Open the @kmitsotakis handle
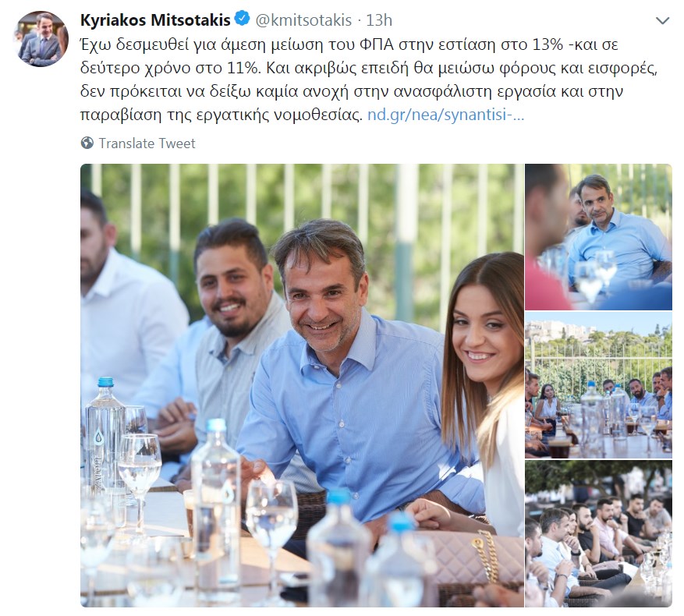Image resolution: width=684 pixels, height=616 pixels. 303,20
